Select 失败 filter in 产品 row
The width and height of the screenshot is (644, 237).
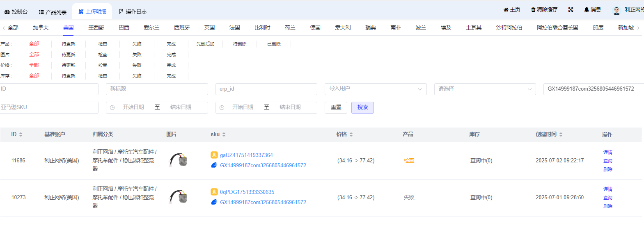137,44
